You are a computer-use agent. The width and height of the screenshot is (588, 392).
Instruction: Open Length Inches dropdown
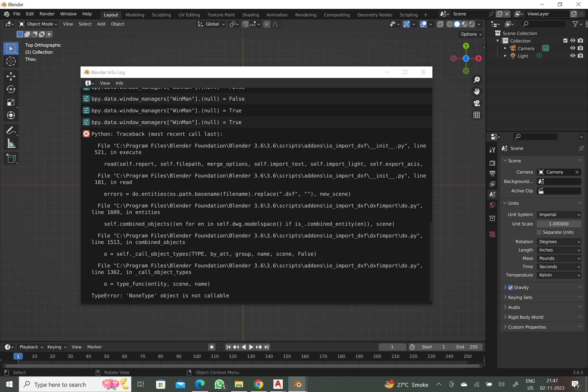click(559, 250)
